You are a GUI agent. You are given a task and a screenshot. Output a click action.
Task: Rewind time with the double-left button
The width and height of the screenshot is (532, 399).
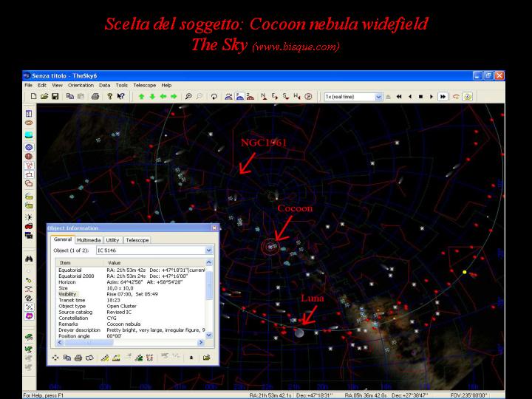399,97
